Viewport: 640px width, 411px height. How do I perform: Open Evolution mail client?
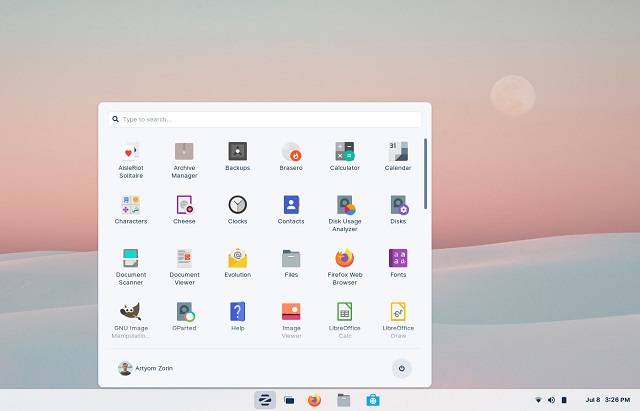click(238, 263)
